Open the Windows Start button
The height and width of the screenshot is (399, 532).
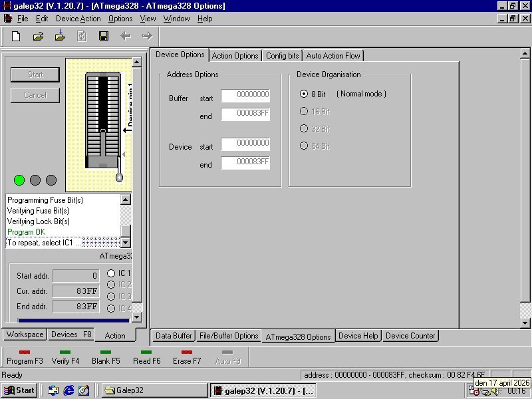pos(20,390)
